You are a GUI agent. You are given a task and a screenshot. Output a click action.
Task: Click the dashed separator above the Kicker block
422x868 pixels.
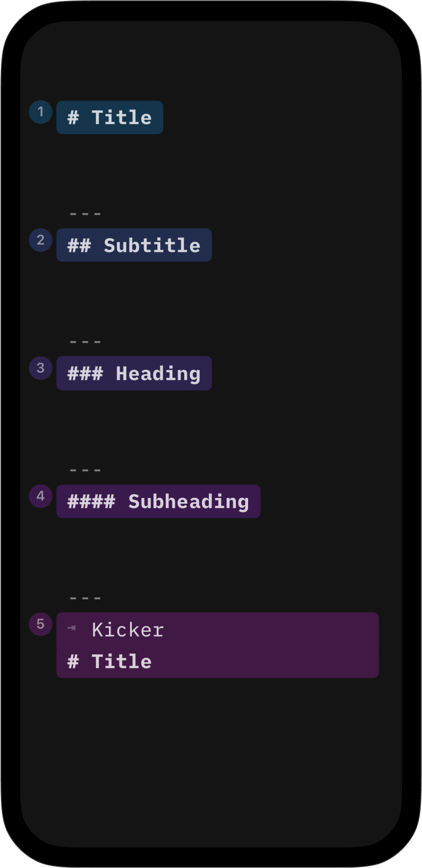[x=85, y=598]
